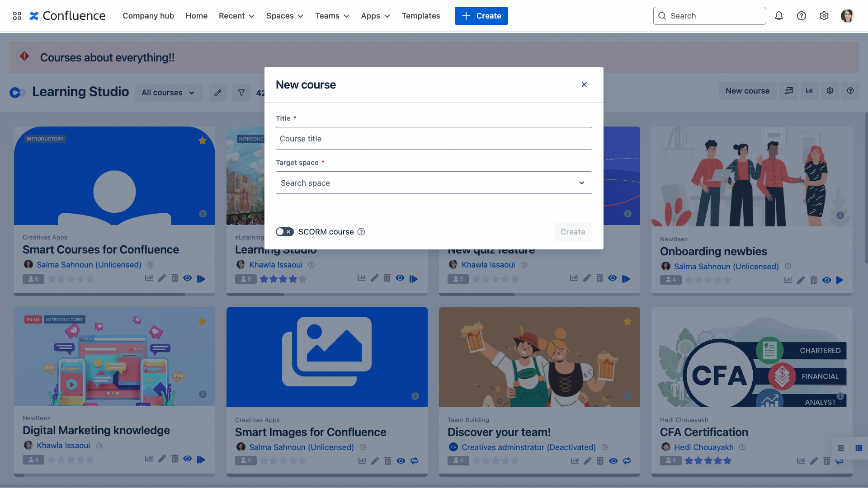868x488 pixels.
Task: Open the app switcher grid icon
Action: 17,16
